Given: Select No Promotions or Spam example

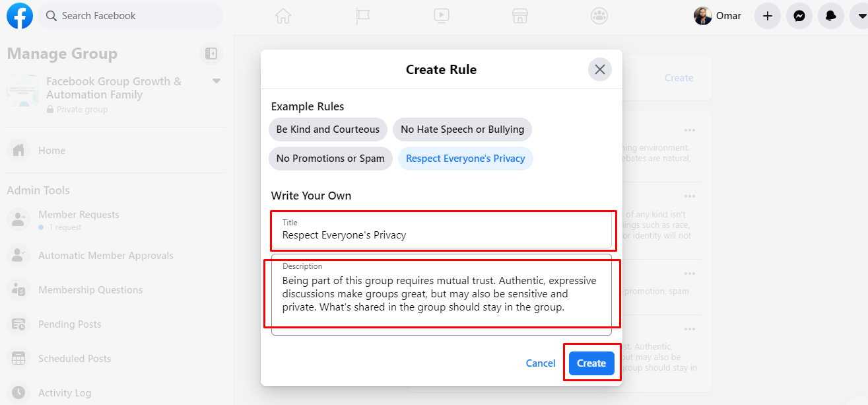Looking at the screenshot, I should (331, 159).
